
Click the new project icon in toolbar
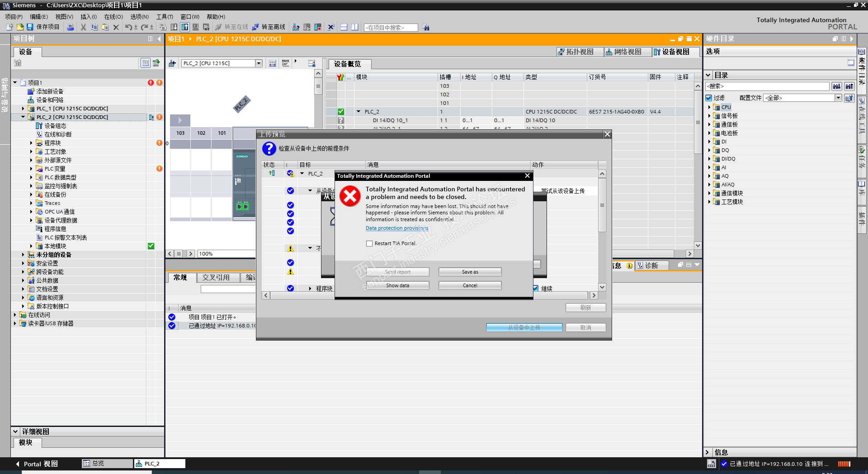tap(9, 27)
